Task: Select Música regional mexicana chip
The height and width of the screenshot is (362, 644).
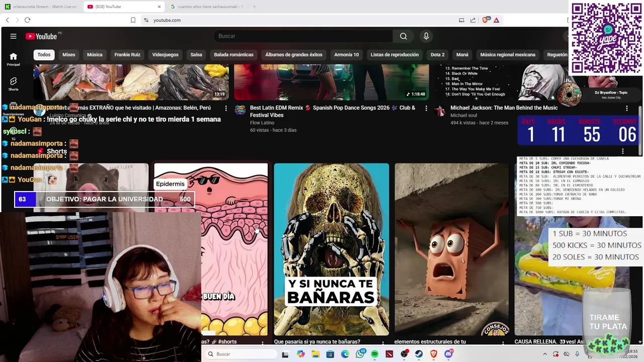Action: point(508,55)
